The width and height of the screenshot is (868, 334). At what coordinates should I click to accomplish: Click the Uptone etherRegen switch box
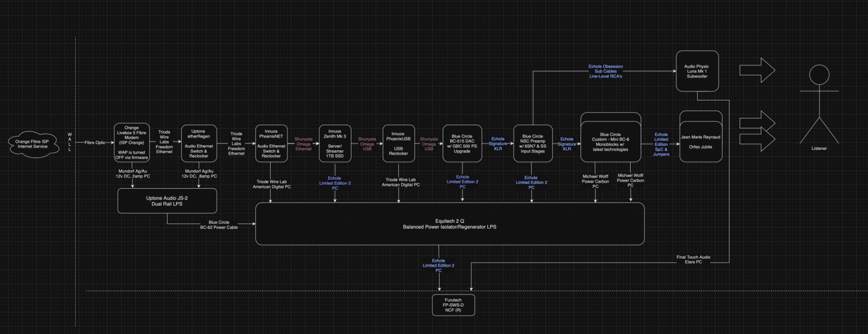pyautogui.click(x=199, y=144)
